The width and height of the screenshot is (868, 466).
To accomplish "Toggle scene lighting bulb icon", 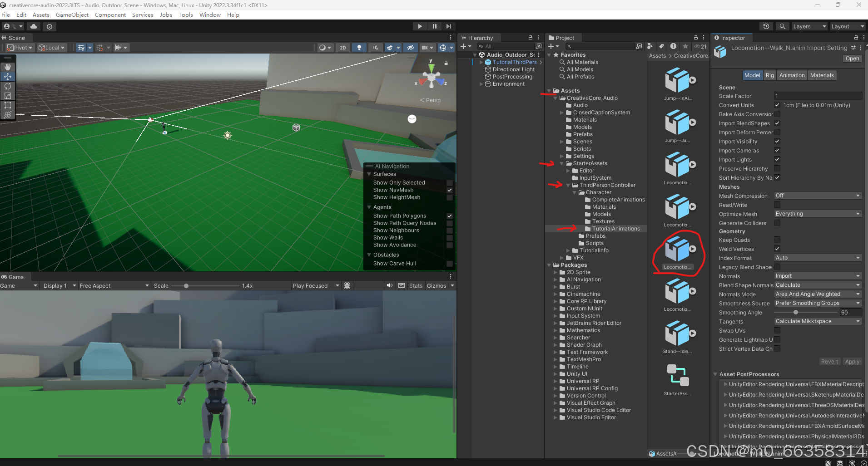I will [x=359, y=48].
